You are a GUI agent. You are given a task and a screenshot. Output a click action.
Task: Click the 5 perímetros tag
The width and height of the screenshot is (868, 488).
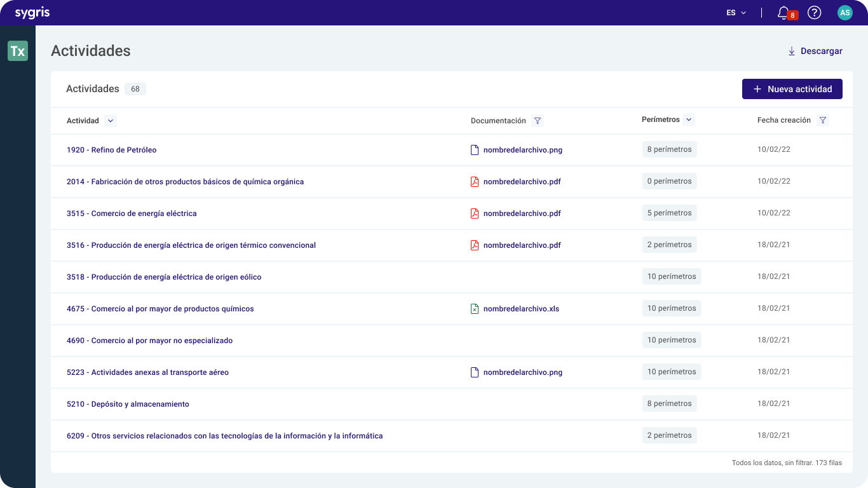tap(669, 213)
